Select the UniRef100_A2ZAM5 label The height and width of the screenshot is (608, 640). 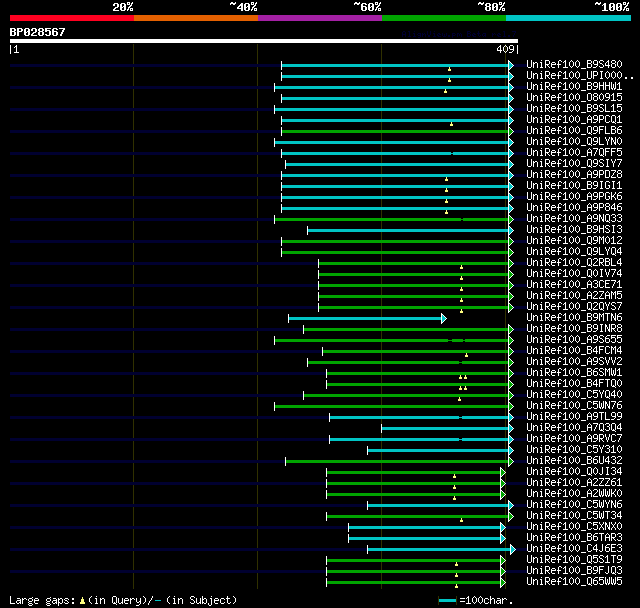point(574,296)
